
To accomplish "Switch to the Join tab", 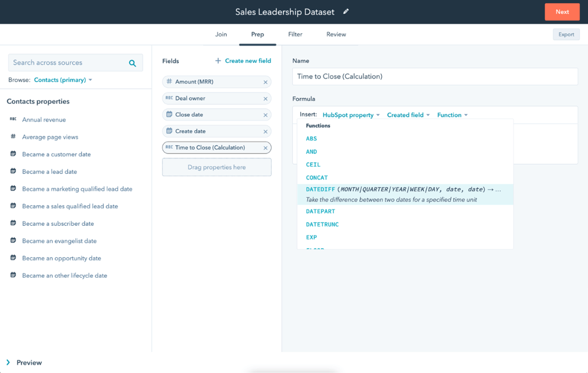I will pyautogui.click(x=221, y=34).
